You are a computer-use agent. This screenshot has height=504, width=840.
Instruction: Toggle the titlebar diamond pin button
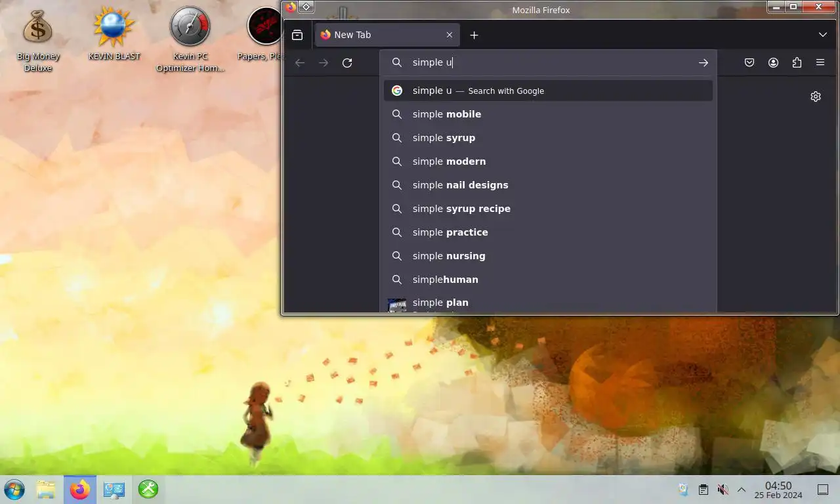point(306,7)
